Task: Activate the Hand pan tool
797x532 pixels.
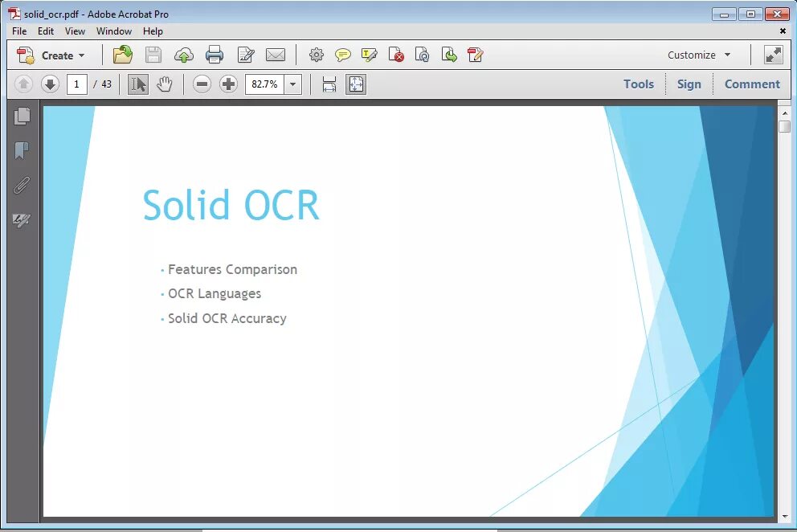Action: (164, 84)
